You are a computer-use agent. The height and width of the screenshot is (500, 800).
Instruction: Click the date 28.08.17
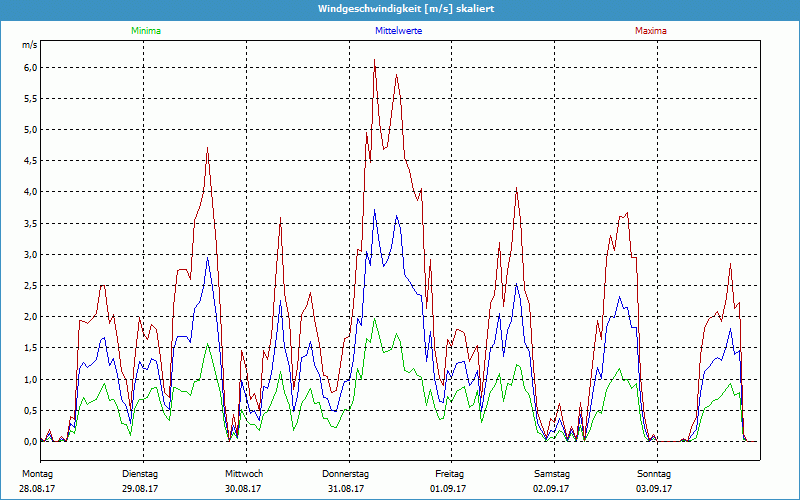pyautogui.click(x=37, y=489)
